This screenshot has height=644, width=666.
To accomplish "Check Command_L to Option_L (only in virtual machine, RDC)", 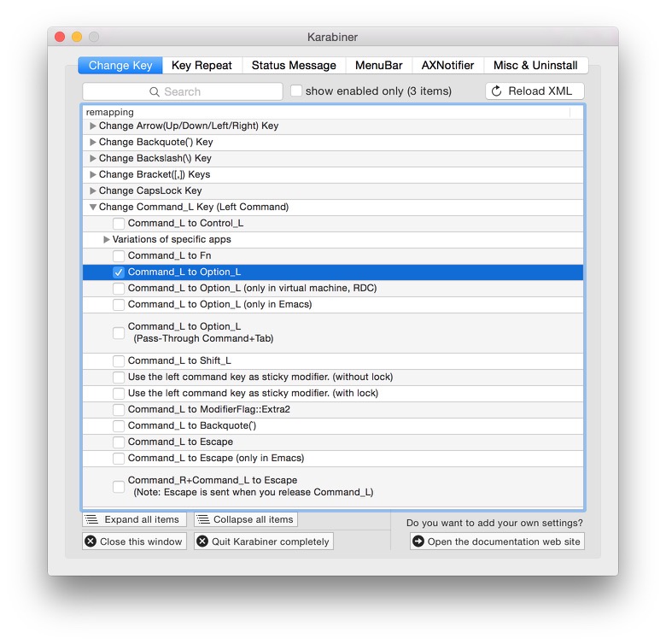I will coord(119,288).
